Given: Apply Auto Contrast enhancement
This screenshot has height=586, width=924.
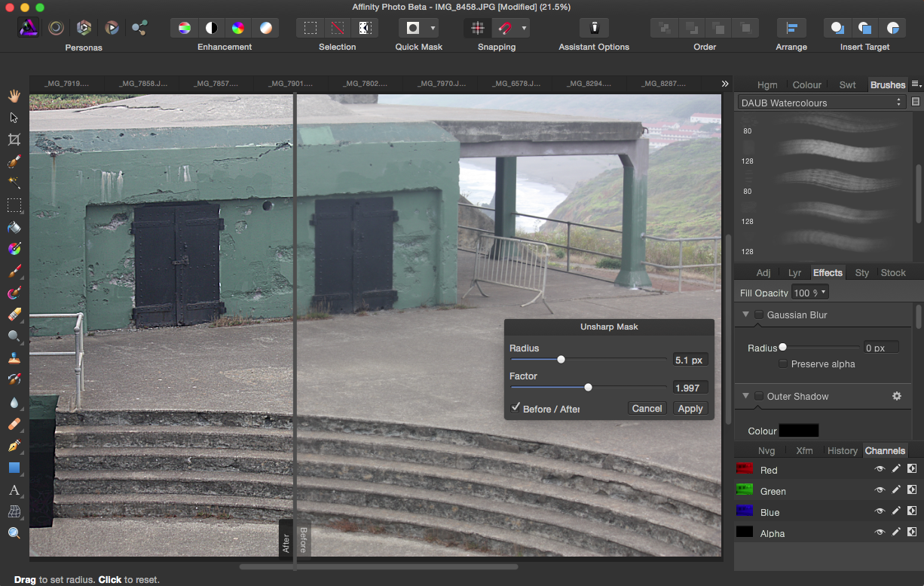Looking at the screenshot, I should (212, 28).
